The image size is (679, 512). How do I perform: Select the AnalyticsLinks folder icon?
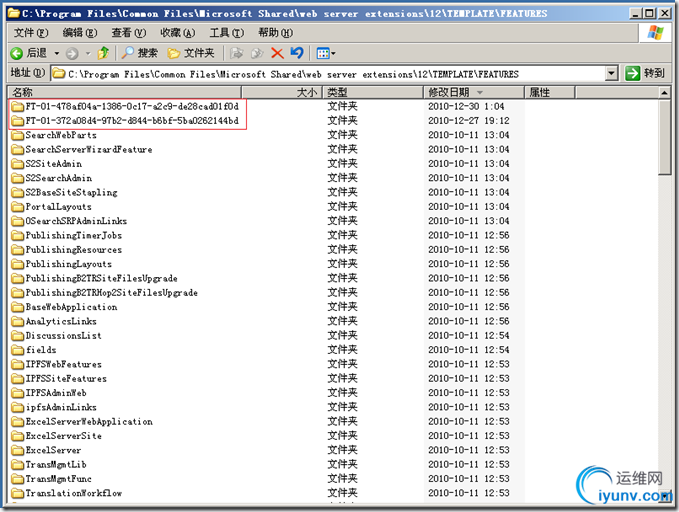point(18,321)
